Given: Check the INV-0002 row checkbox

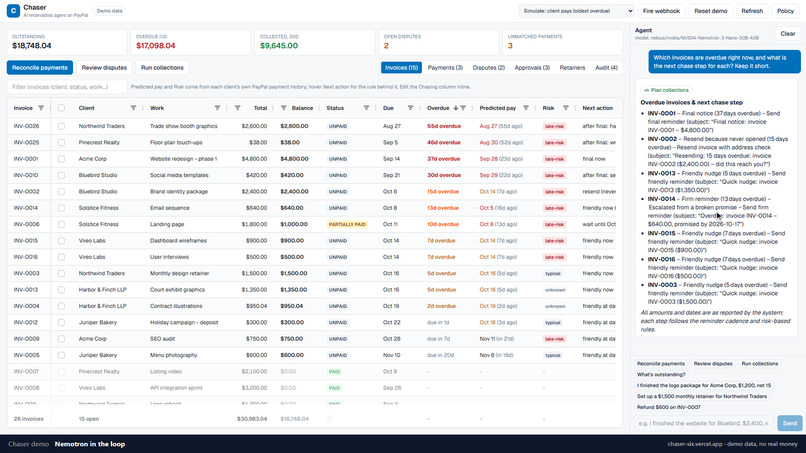Looking at the screenshot, I should [61, 192].
